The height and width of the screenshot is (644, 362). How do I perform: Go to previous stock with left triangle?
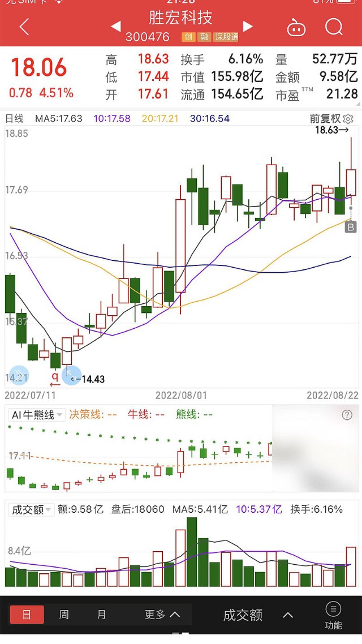(116, 26)
